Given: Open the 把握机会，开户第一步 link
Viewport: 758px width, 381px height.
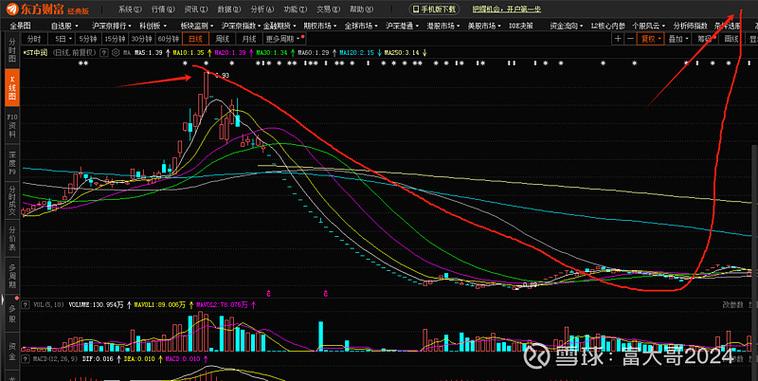Looking at the screenshot, I should point(507,9).
